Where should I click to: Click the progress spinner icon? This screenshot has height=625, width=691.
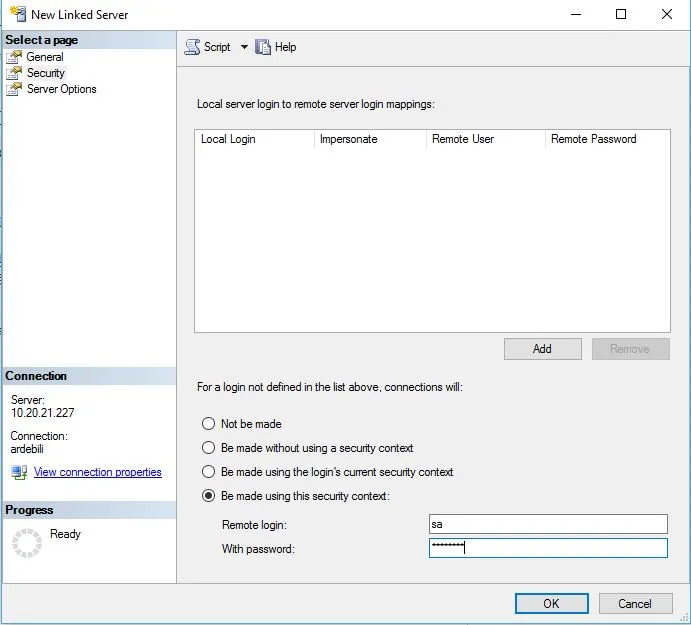(27, 543)
